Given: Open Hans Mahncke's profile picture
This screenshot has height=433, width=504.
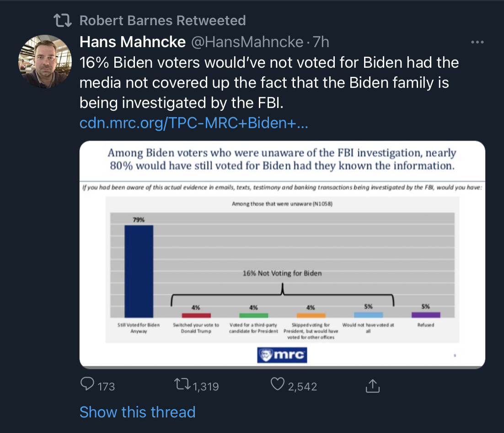Looking at the screenshot, I should [x=45, y=61].
